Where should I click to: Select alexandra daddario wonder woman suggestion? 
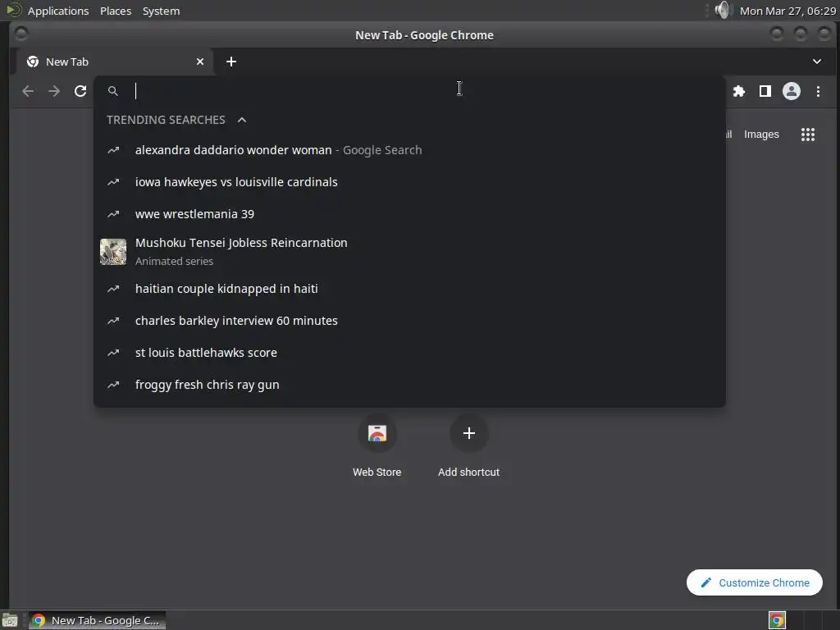(x=409, y=150)
